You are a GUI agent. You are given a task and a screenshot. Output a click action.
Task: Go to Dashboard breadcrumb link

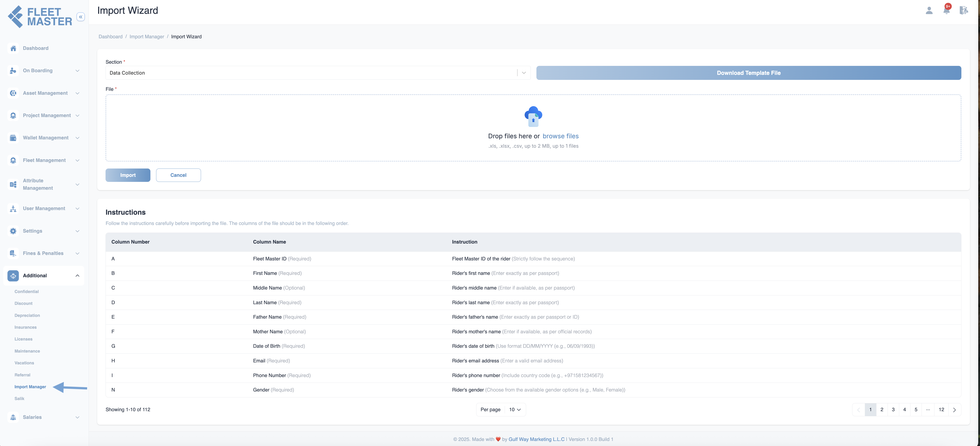[111, 37]
